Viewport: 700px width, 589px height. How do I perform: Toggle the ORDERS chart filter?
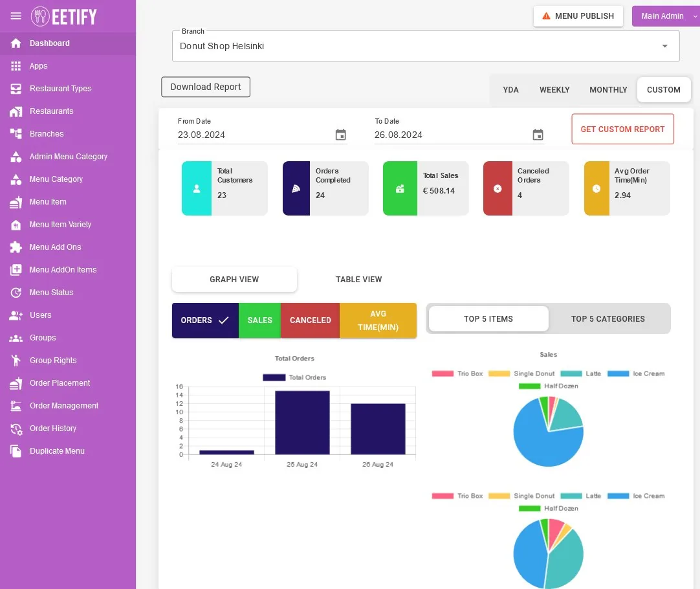(205, 320)
